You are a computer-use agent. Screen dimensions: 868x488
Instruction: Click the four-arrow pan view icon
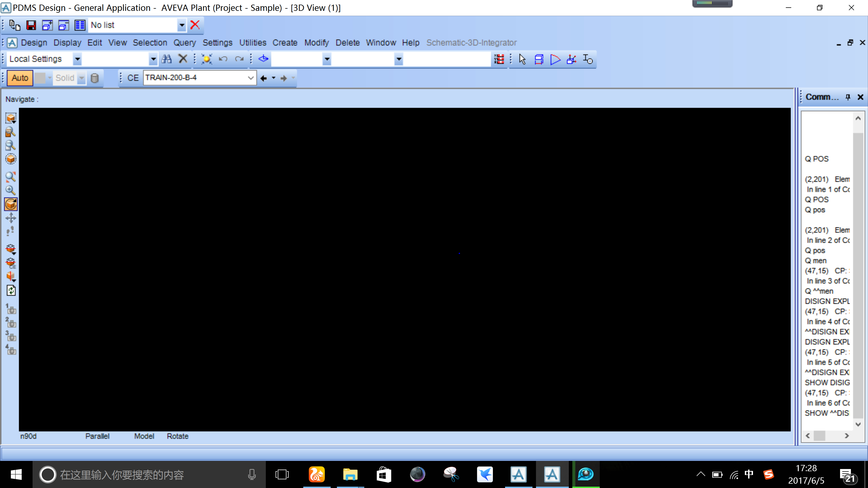click(11, 218)
